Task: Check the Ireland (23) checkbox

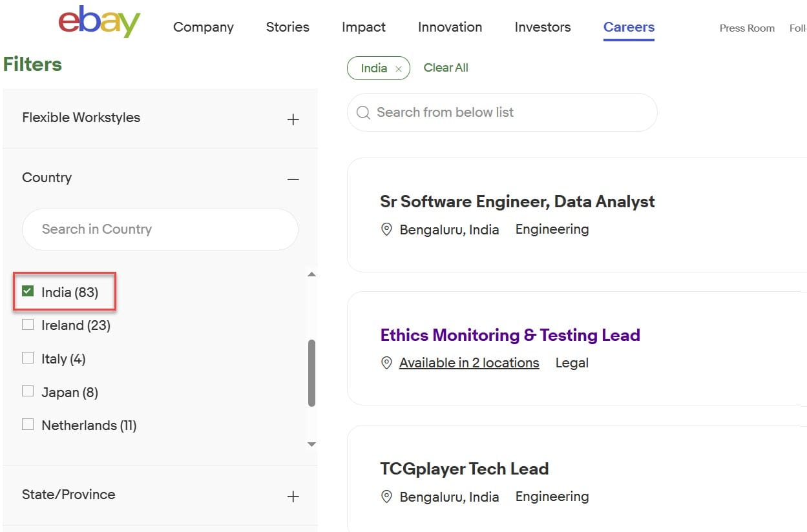Action: click(x=28, y=325)
